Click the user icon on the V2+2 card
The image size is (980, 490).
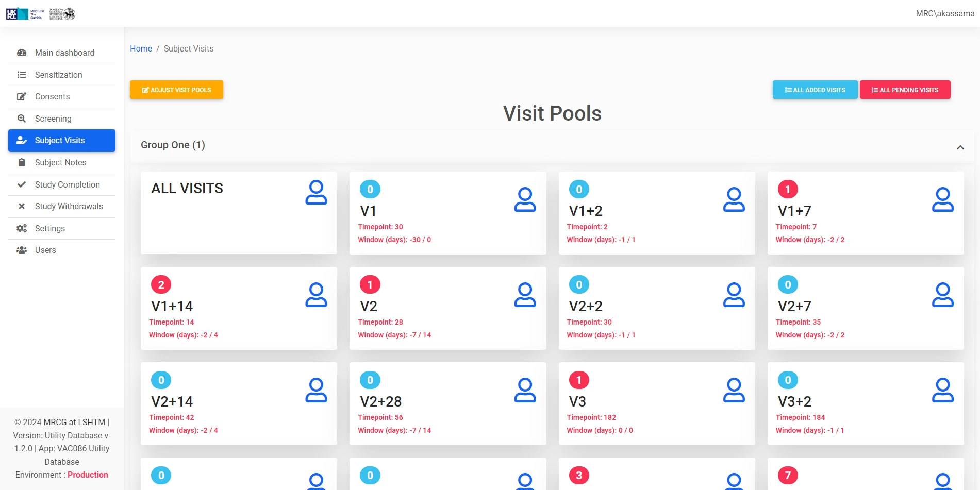coord(734,295)
